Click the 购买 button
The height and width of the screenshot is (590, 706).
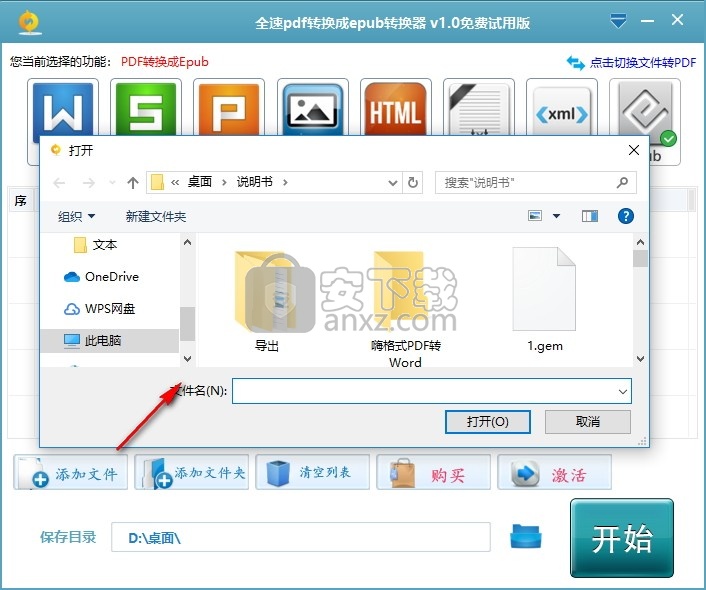pyautogui.click(x=434, y=472)
